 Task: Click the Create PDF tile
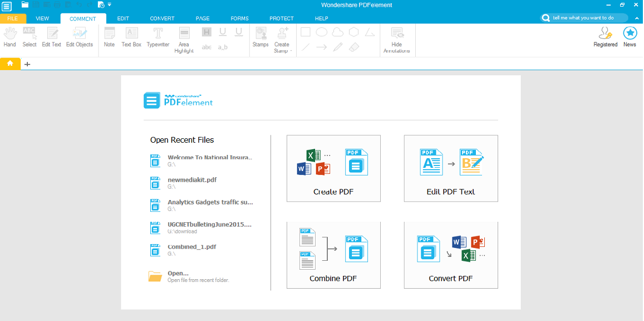point(333,168)
